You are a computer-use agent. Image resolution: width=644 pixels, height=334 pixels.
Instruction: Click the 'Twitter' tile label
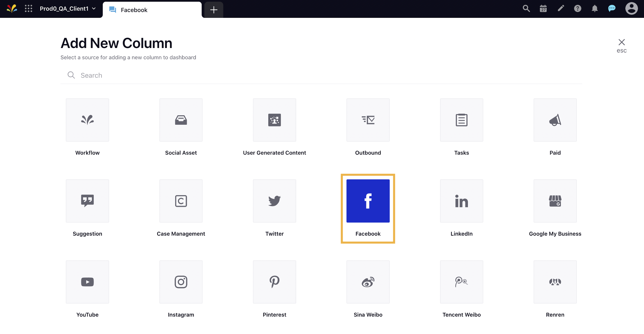point(274,234)
